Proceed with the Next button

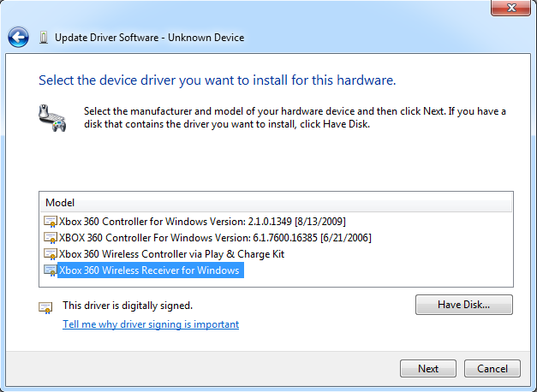click(x=428, y=368)
